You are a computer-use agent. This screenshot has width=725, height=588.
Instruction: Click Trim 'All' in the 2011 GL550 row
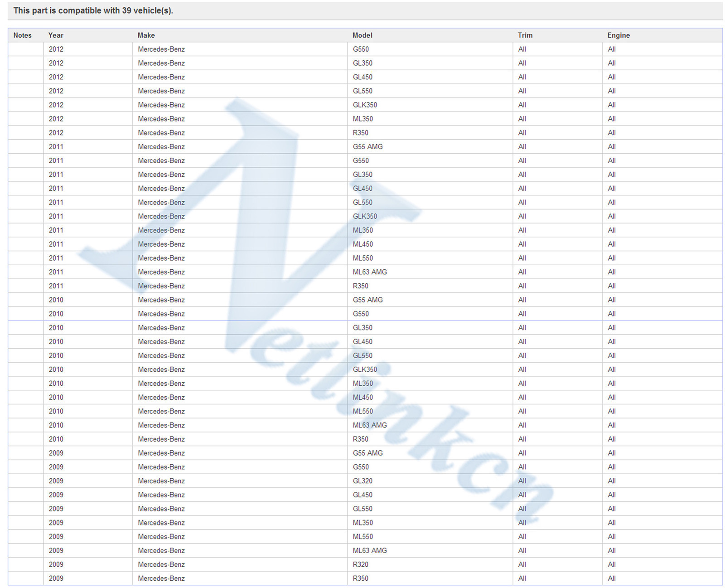tap(522, 203)
